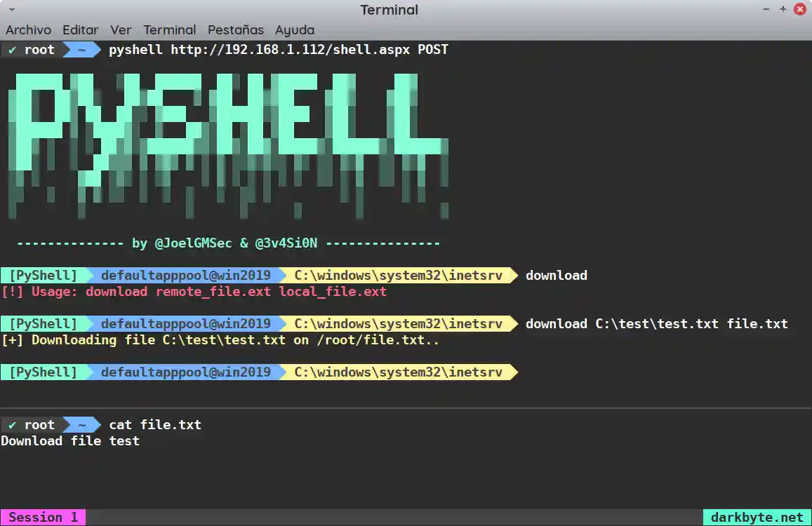
Task: Click the Usage: download remote_file.ext error line
Action: click(194, 292)
